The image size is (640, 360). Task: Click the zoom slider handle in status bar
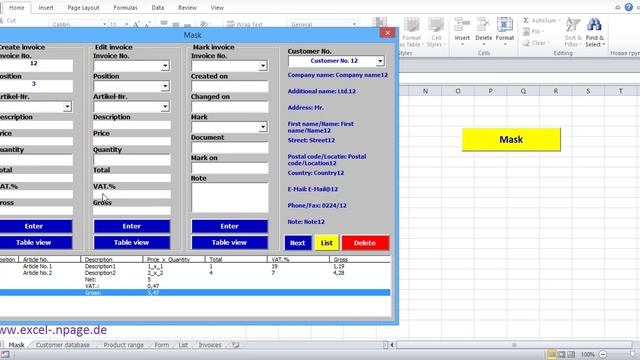[x=633, y=354]
